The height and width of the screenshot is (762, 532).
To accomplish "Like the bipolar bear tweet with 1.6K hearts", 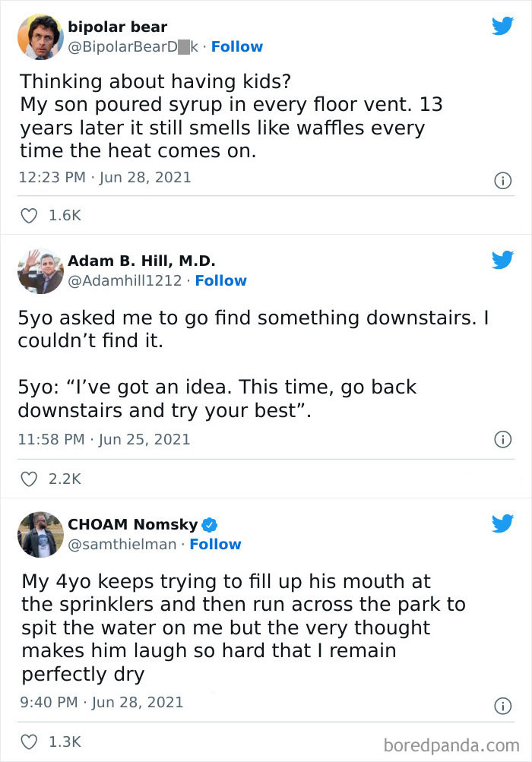I will [x=29, y=215].
